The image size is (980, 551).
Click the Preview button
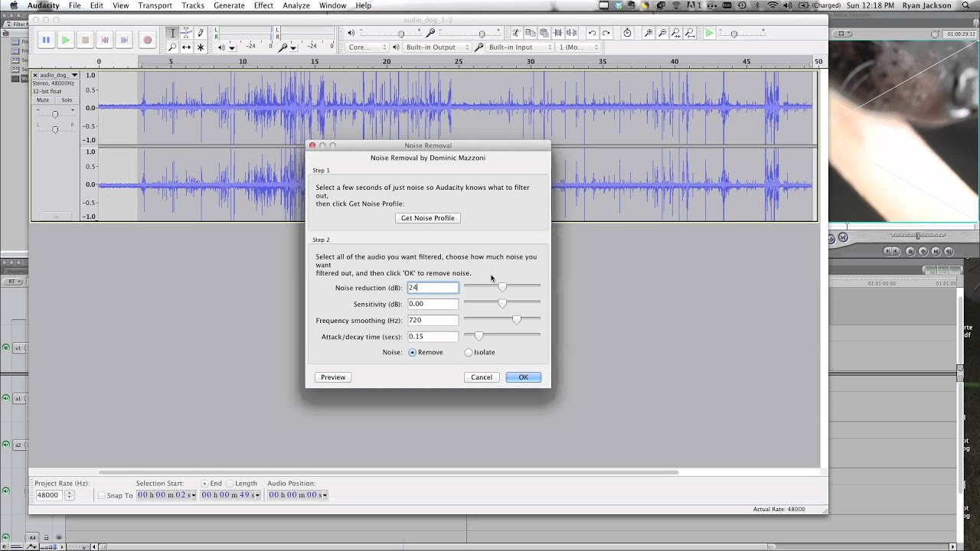(333, 377)
